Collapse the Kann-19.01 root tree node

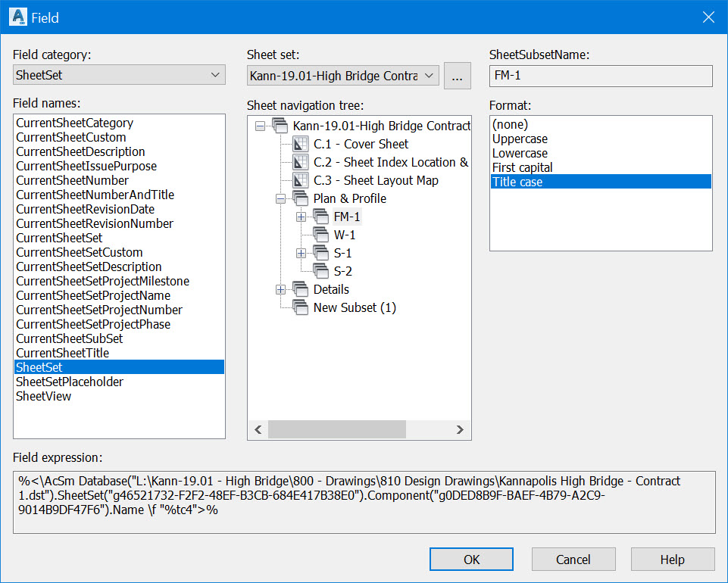[260, 126]
